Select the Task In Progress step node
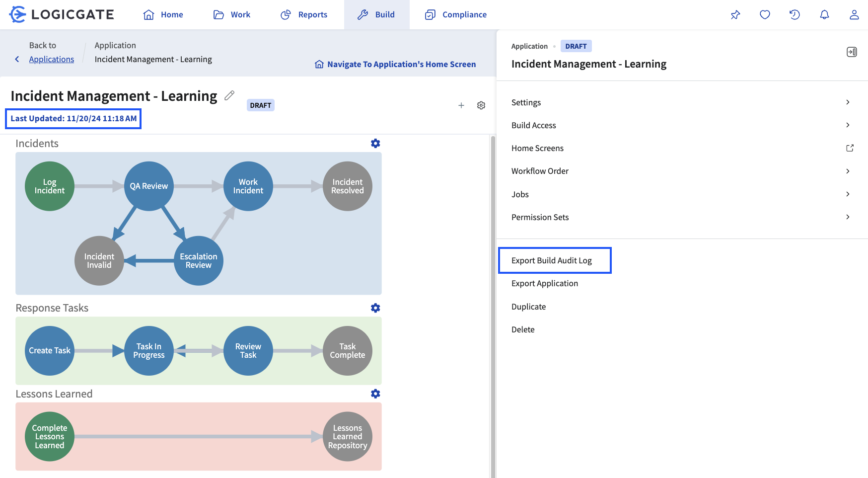Image resolution: width=868 pixels, height=478 pixels. tap(149, 351)
